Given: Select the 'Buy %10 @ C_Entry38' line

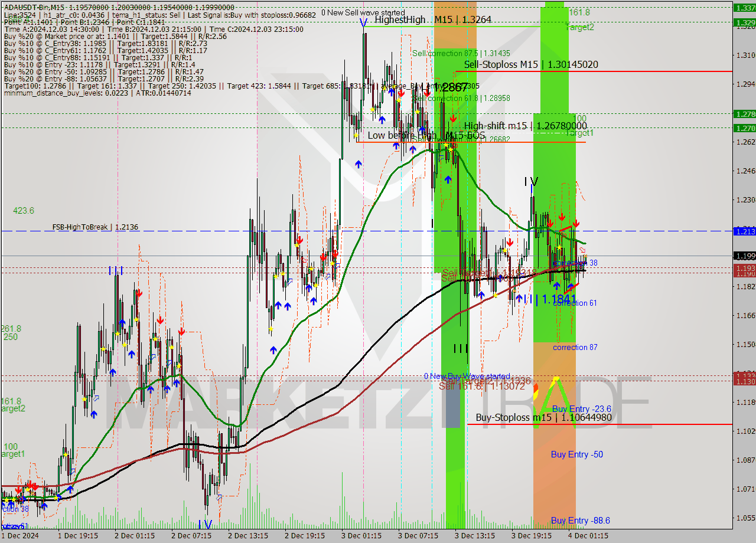Looking at the screenshot, I should 105,43.
